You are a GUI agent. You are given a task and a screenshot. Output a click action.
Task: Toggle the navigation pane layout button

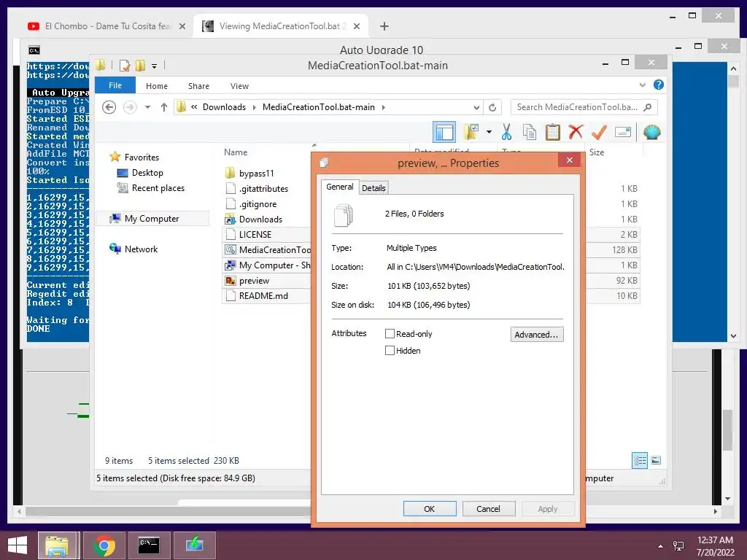[x=444, y=132]
